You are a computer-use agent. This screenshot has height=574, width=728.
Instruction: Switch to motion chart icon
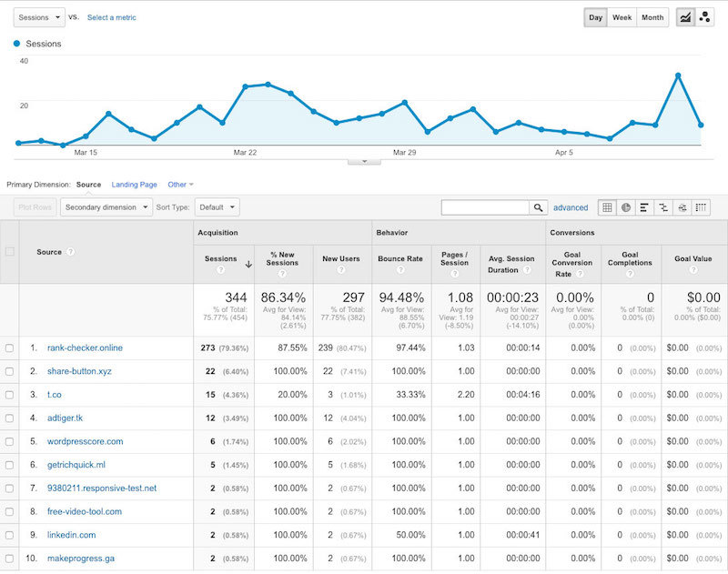pyautogui.click(x=704, y=17)
